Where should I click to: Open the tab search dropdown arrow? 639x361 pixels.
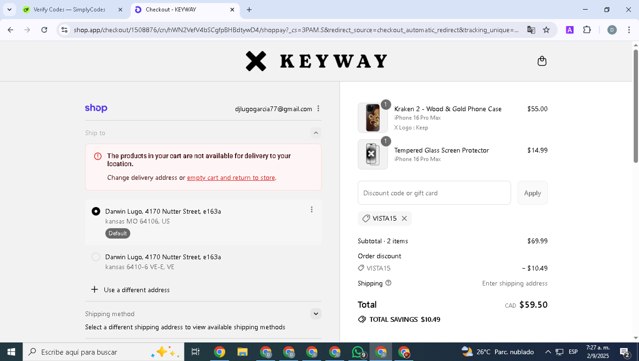(x=9, y=9)
